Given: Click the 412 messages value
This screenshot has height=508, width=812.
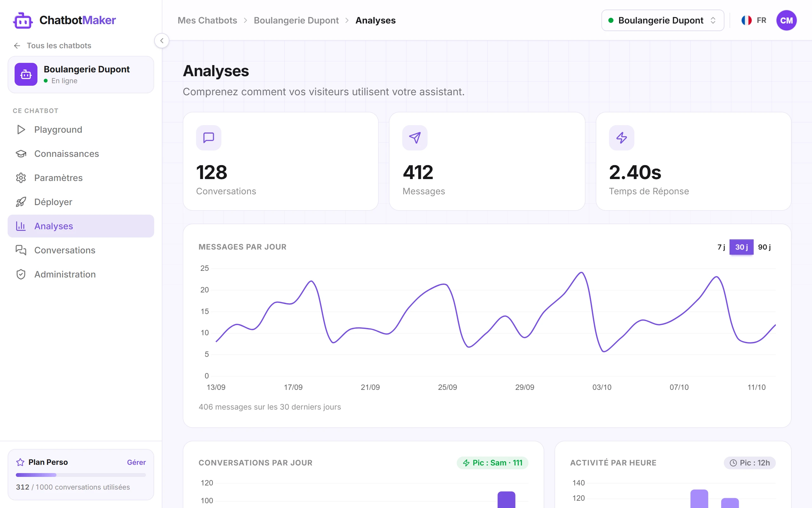Looking at the screenshot, I should coord(418,172).
